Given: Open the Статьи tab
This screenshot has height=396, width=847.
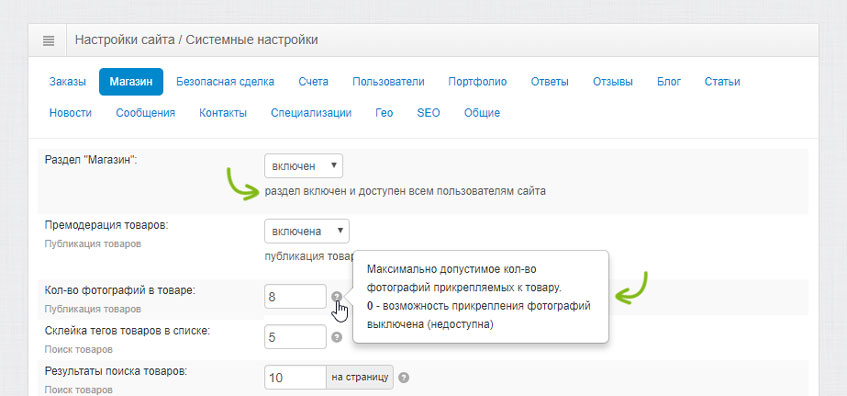Looking at the screenshot, I should [x=722, y=82].
